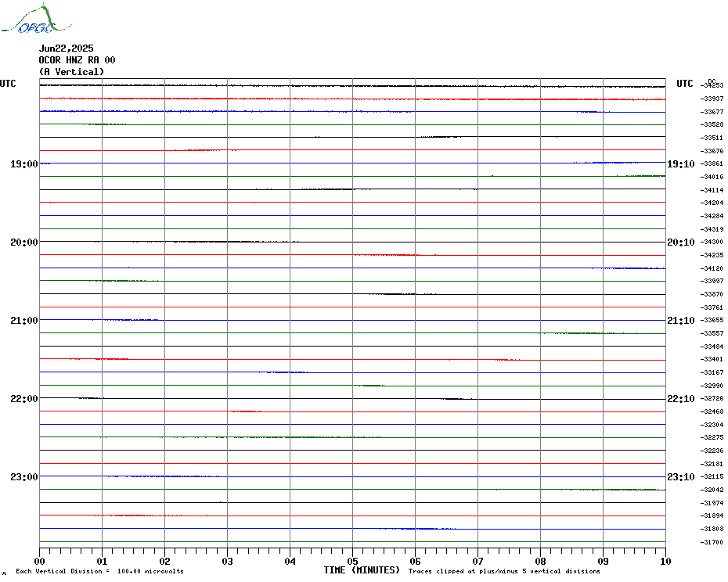Select the station text OCOR HNZ RA 00
Viewport: 728px width, 582px height.
[x=77, y=60]
